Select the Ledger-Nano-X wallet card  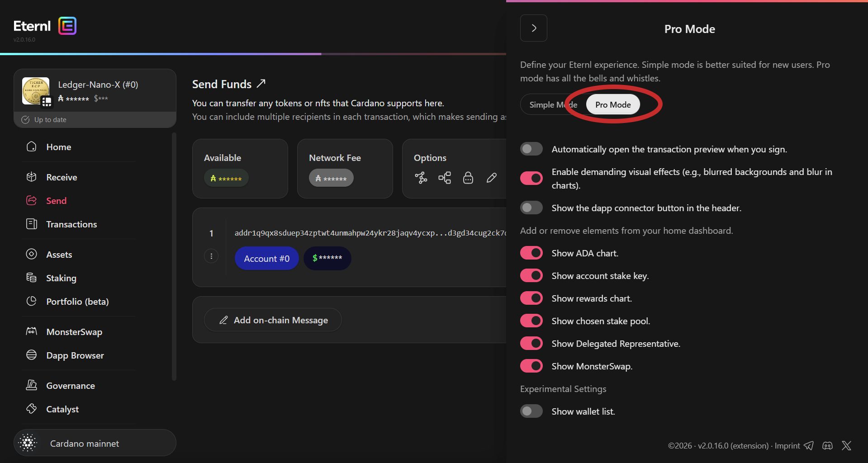(x=95, y=91)
